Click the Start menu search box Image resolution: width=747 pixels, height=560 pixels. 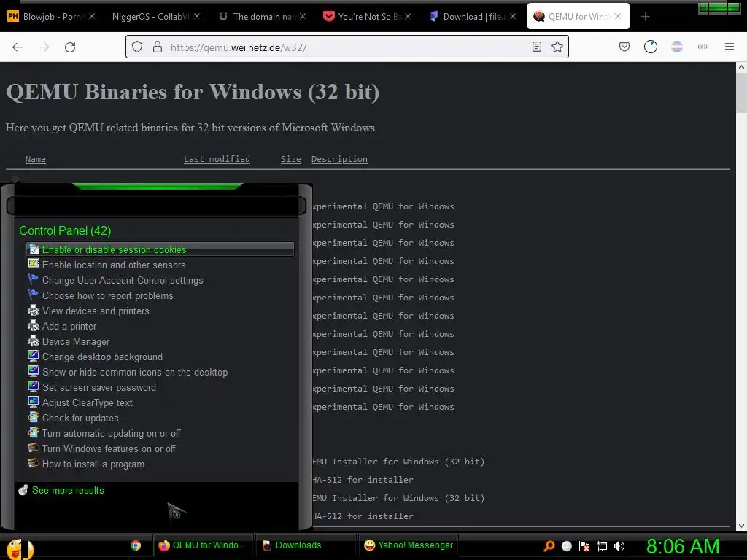click(156, 206)
